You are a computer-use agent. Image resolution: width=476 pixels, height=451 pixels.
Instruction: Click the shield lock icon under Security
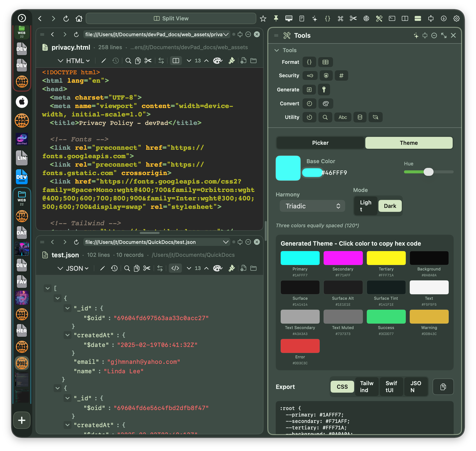tap(326, 75)
